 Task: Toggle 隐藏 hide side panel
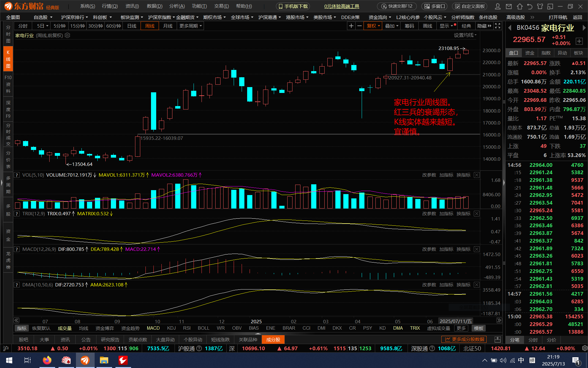tap(484, 26)
